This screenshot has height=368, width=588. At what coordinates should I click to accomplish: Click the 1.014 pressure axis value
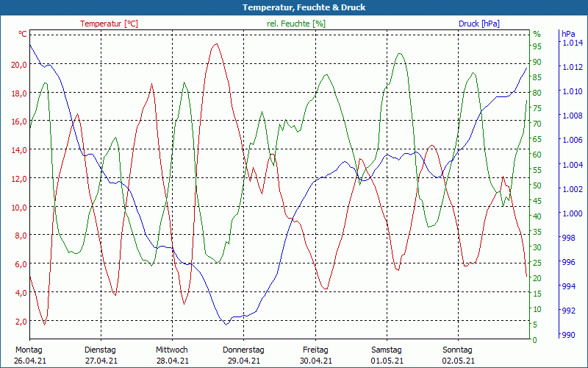[x=573, y=43]
